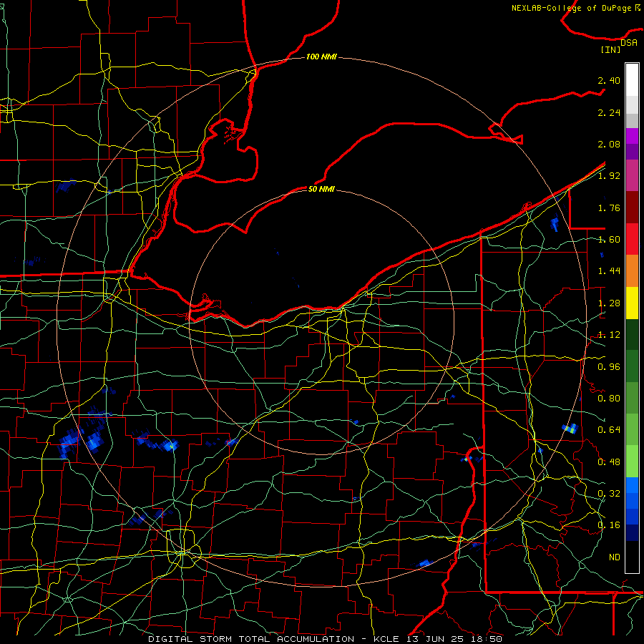Click the 0.48 legend value

point(609,462)
